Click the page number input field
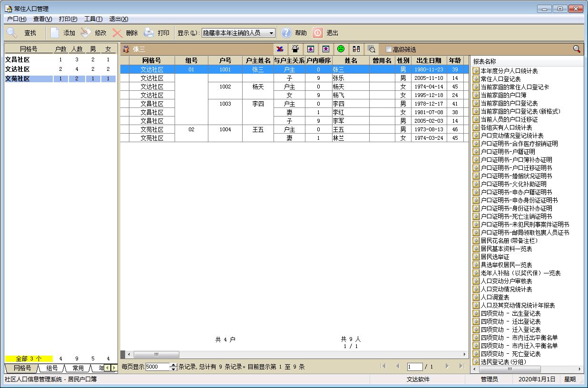The image size is (588, 388). pos(414,367)
